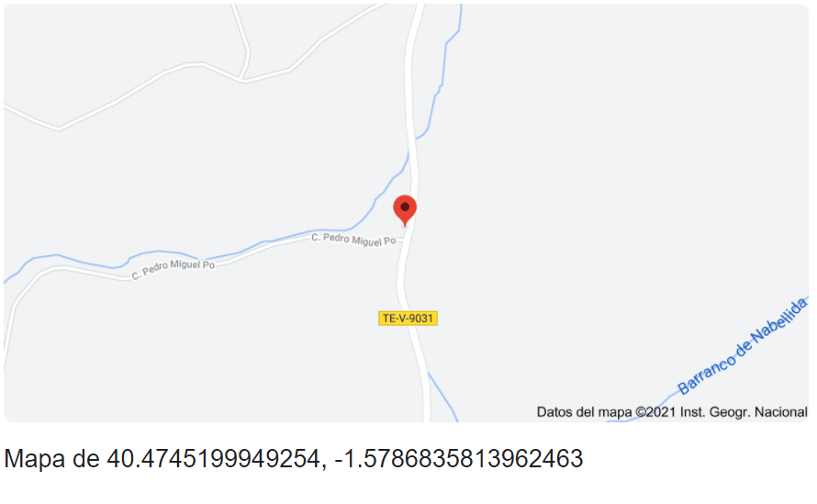This screenshot has width=817, height=504.
Task: Click the dark dot inside the red pin
Action: (x=405, y=207)
